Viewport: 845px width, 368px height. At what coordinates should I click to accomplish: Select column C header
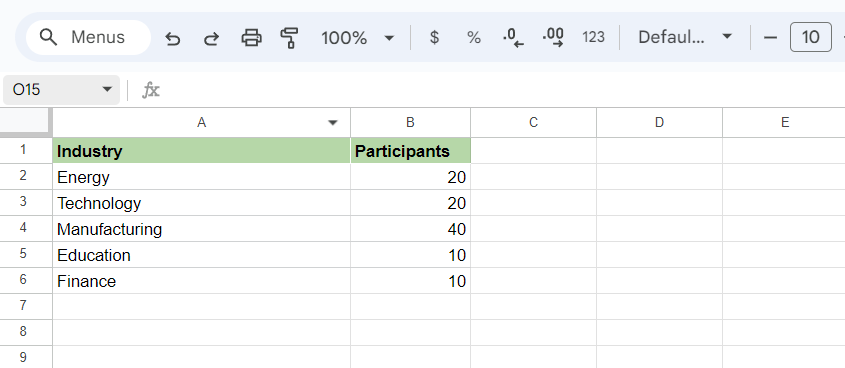534,123
